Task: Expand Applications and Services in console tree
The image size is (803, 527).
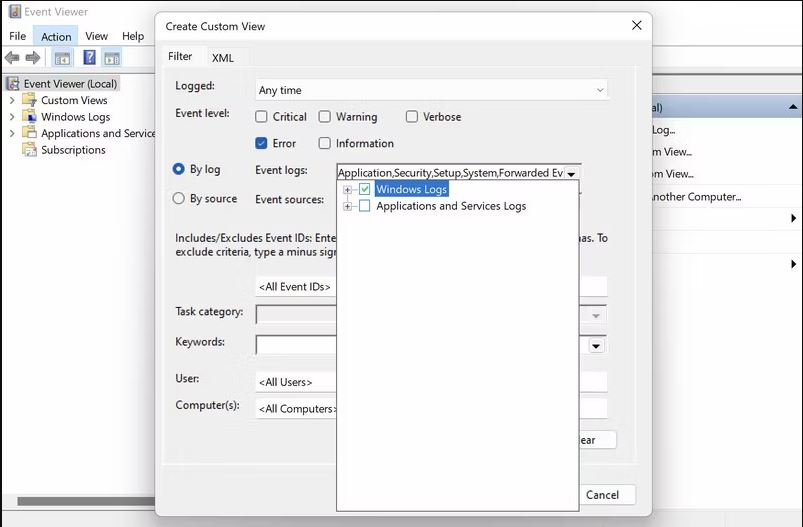Action: click(x=12, y=133)
